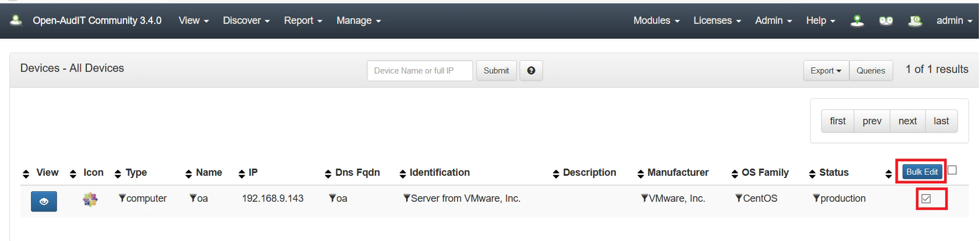View device oa with eye button
The width and height of the screenshot is (980, 241).
click(44, 201)
